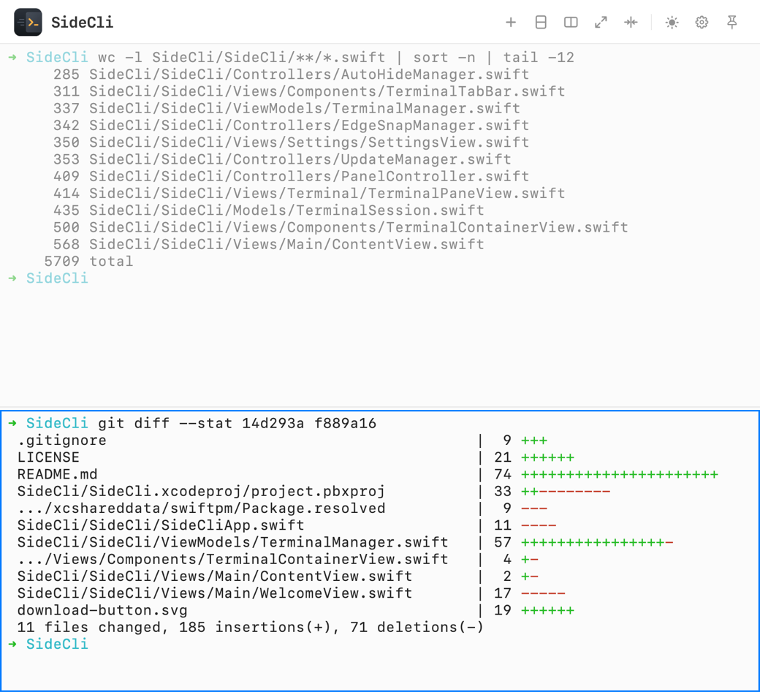Select the EdgeSnapManager.swift line

291,126
